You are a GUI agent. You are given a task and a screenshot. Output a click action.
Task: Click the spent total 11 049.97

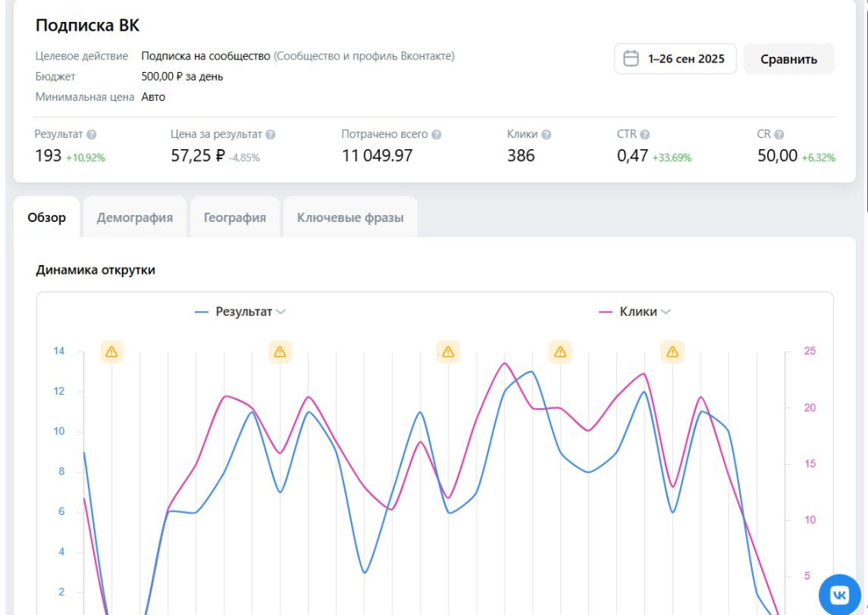coord(377,156)
